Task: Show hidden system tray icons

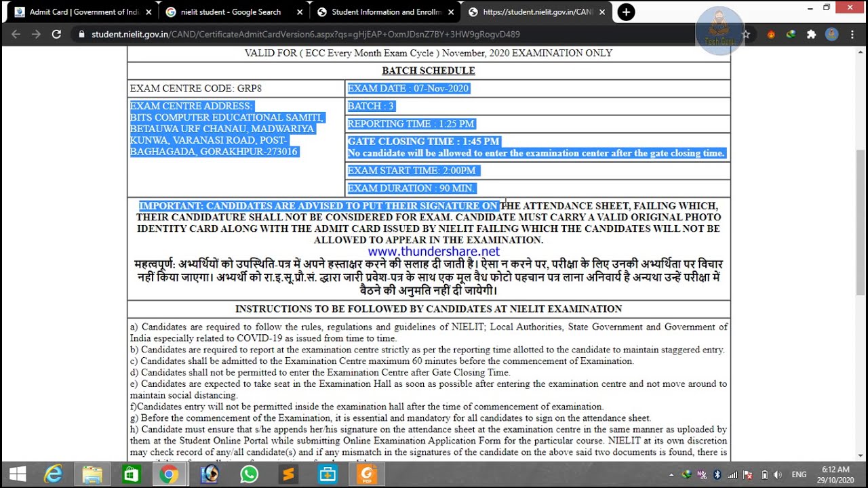Action: tap(671, 474)
